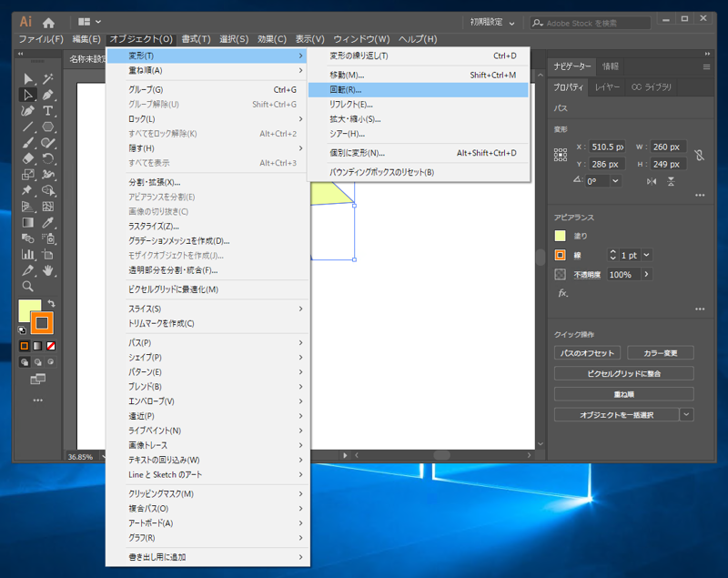Click the Home icon in top bar
Viewport: 728px width, 578px height.
point(48,22)
